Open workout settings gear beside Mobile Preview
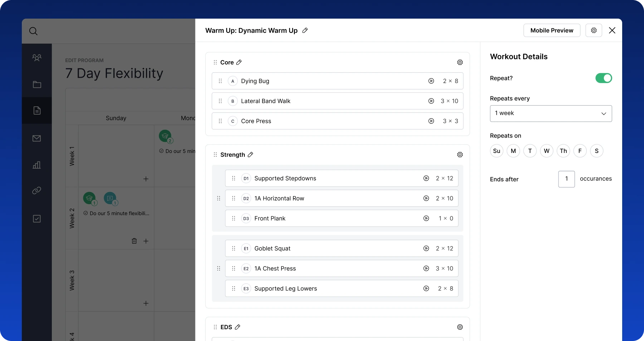The width and height of the screenshot is (644, 341). click(594, 30)
